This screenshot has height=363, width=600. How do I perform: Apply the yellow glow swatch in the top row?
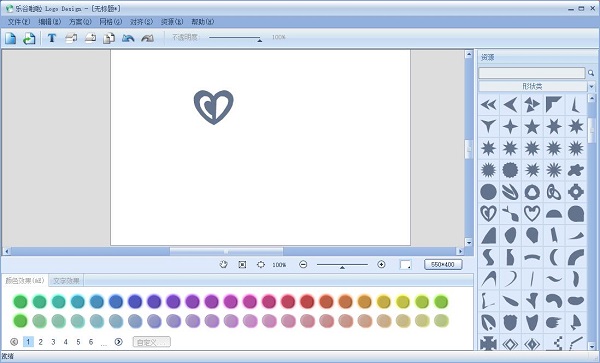pyautogui.click(x=403, y=302)
